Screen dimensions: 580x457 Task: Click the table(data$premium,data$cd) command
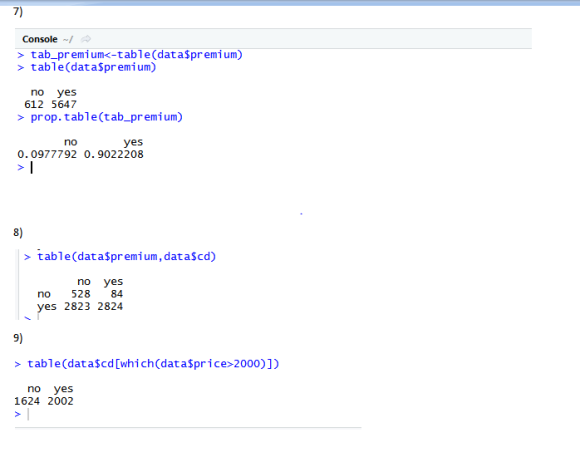click(x=127, y=256)
